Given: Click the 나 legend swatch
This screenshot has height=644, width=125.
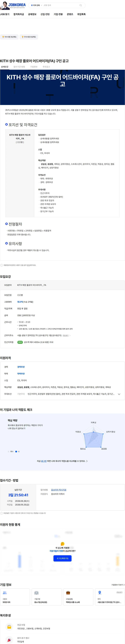Looking at the screenshot, I should [16, 451].
